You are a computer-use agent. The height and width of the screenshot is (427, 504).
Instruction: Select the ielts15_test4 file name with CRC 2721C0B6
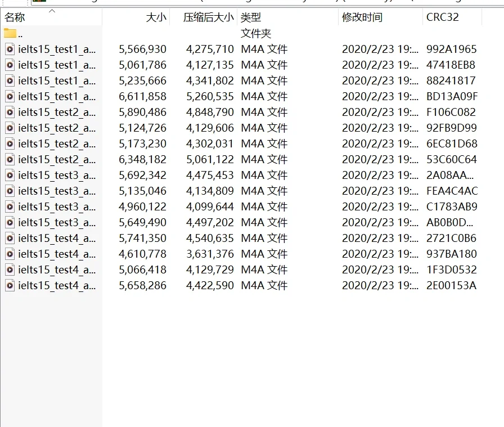[57, 239]
